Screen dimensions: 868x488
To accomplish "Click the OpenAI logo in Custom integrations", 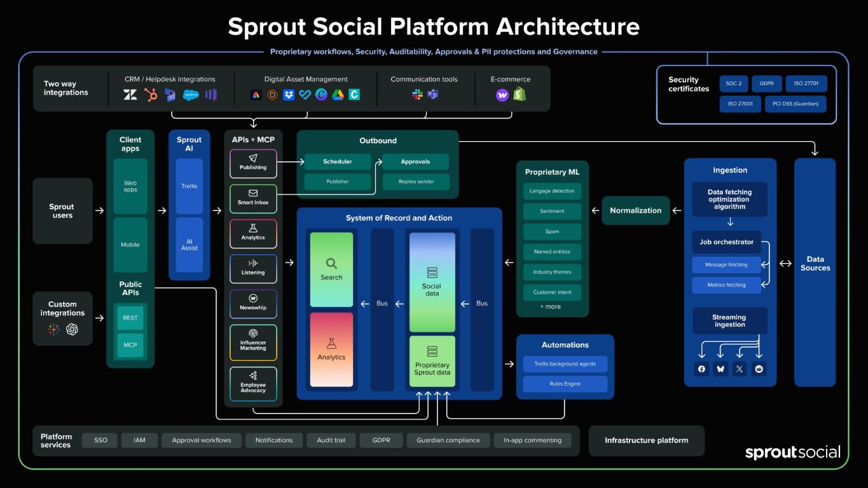I will 72,329.
